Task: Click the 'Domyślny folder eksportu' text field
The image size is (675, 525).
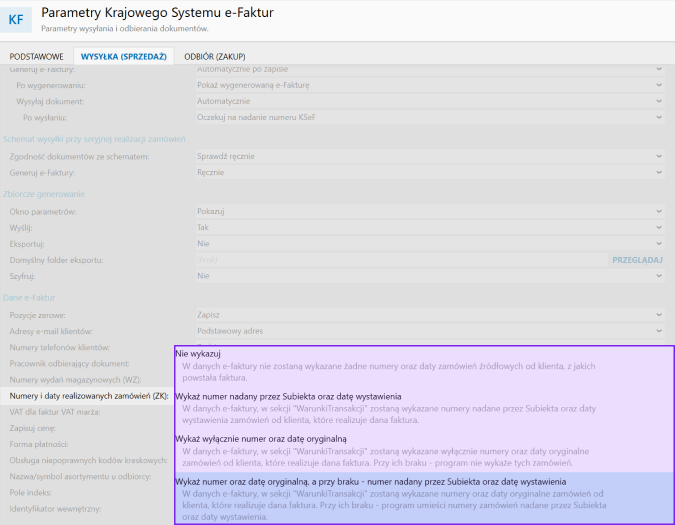Action: [400, 260]
